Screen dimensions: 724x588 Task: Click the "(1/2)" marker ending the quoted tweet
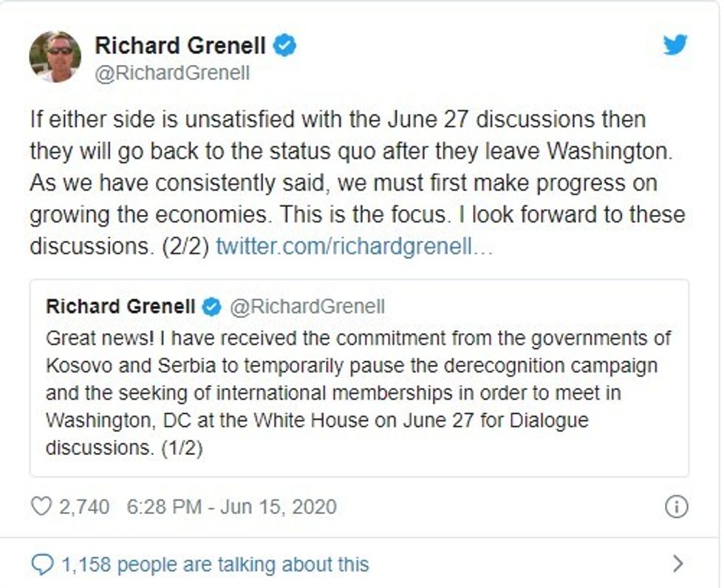[182, 448]
